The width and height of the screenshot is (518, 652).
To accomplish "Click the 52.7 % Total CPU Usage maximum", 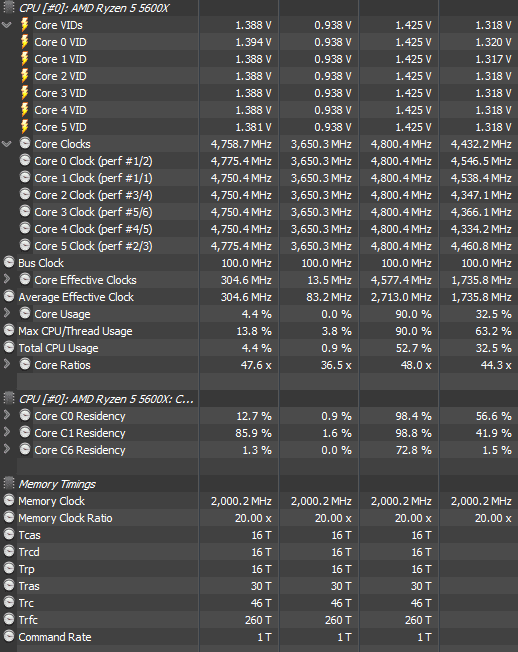I will tap(414, 348).
